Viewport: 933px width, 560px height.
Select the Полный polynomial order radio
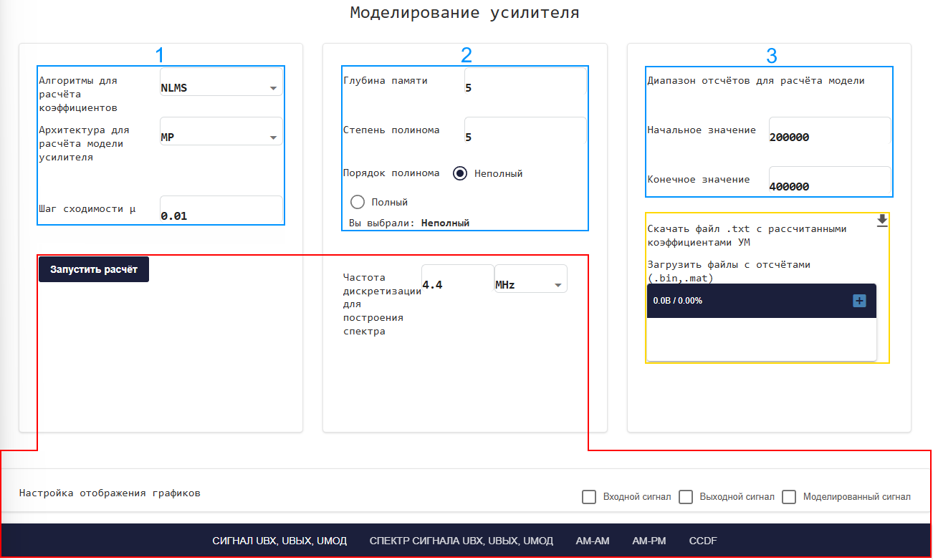358,202
